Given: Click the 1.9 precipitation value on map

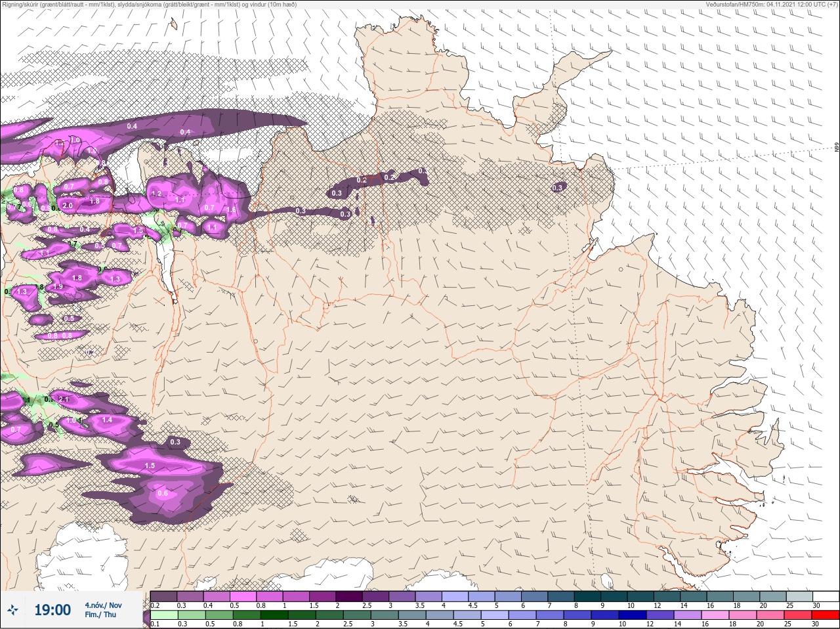Looking at the screenshot, I should point(58,287).
